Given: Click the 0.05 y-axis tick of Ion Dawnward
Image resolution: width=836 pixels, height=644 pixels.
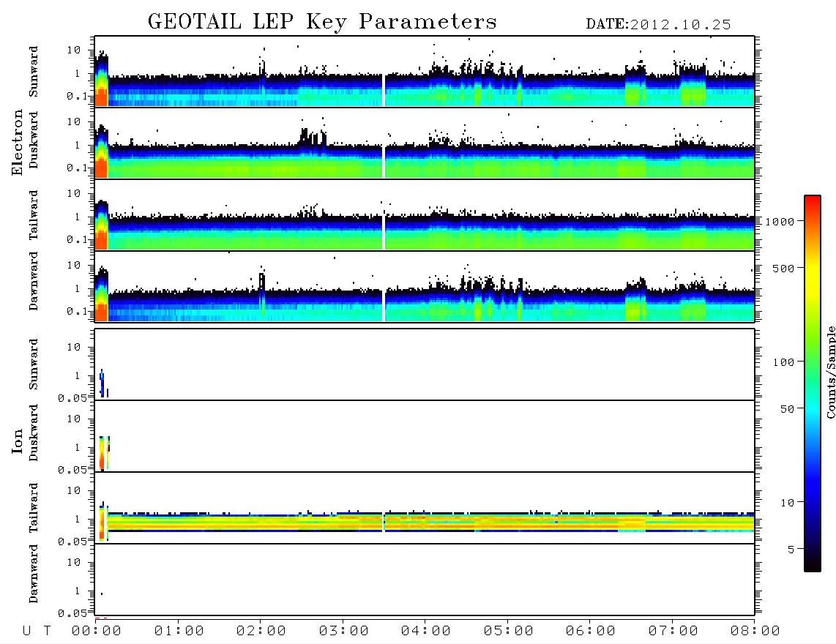Looking at the screenshot, I should point(72,613).
